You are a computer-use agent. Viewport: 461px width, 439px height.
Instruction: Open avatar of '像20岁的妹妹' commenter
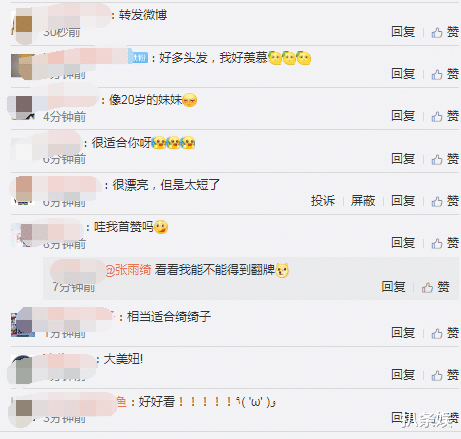(23, 107)
